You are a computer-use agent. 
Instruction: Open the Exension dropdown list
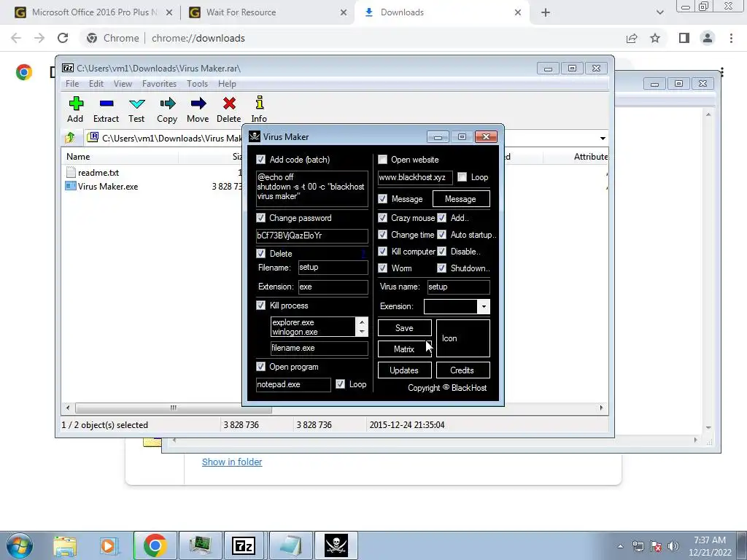(484, 306)
